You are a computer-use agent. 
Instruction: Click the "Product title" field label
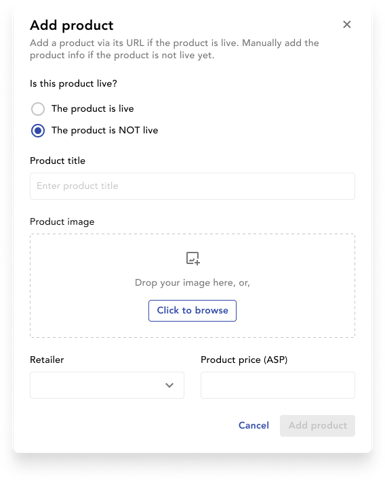tap(58, 161)
